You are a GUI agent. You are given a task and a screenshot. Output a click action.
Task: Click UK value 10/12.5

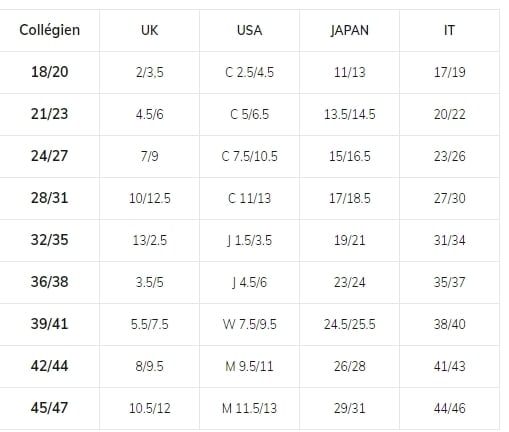pos(149,198)
